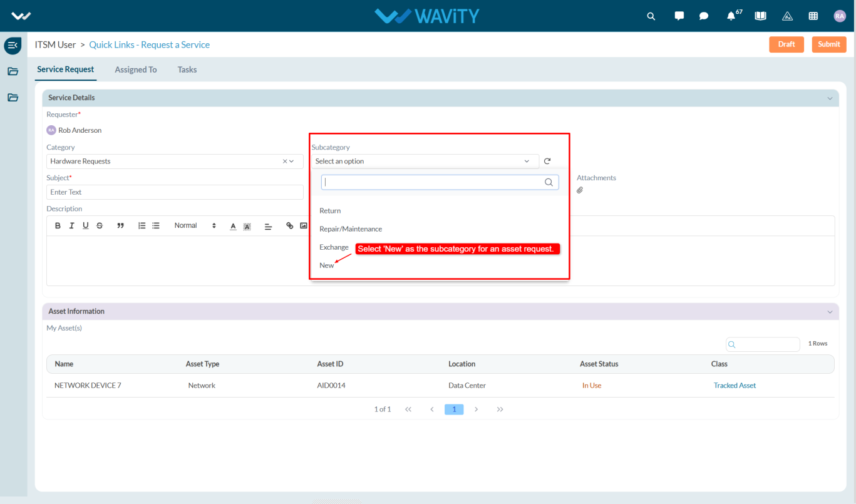Open the second folder icon in sidebar
The image size is (856, 504).
(13, 98)
